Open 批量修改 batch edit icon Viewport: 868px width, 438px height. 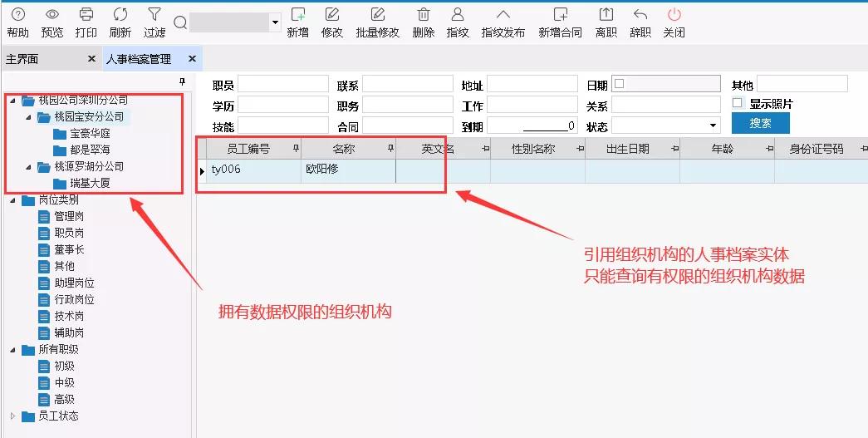click(x=378, y=14)
